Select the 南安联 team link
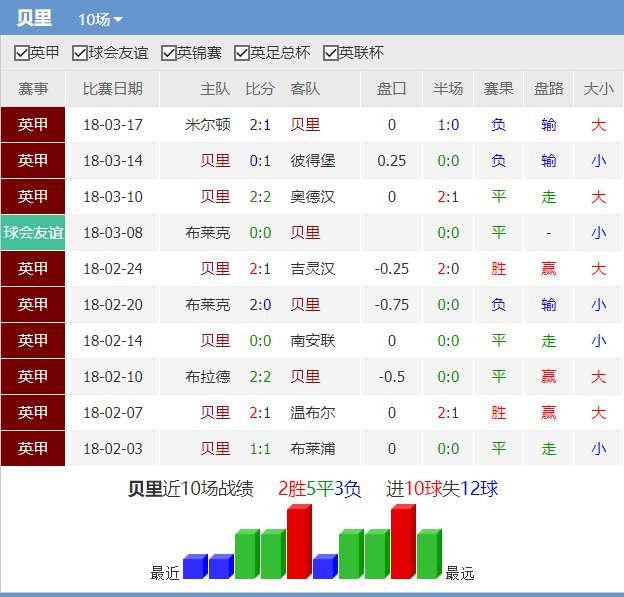The width and height of the screenshot is (624, 597). pos(313,341)
